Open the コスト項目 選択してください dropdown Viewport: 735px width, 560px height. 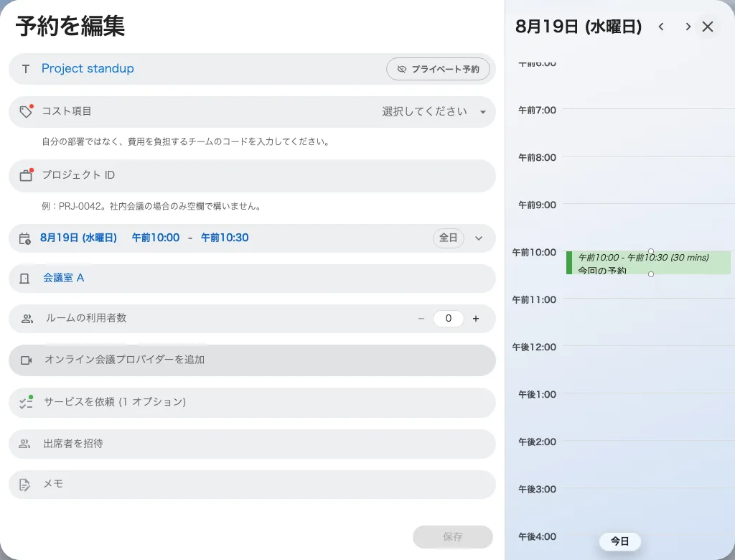[x=434, y=111]
